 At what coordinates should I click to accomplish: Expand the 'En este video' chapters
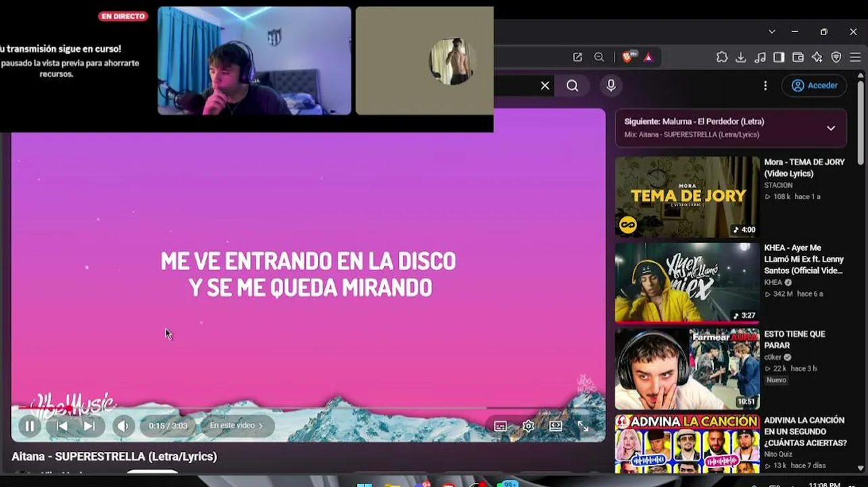point(237,425)
